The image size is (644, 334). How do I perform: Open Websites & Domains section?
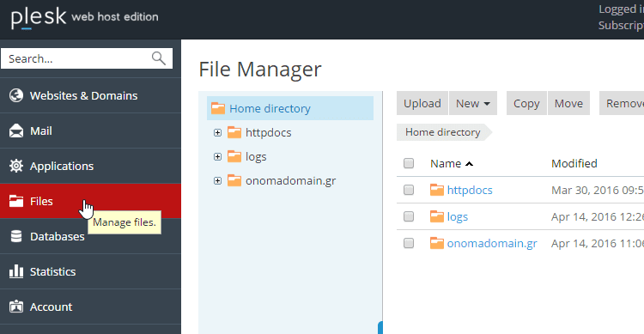tap(90, 95)
